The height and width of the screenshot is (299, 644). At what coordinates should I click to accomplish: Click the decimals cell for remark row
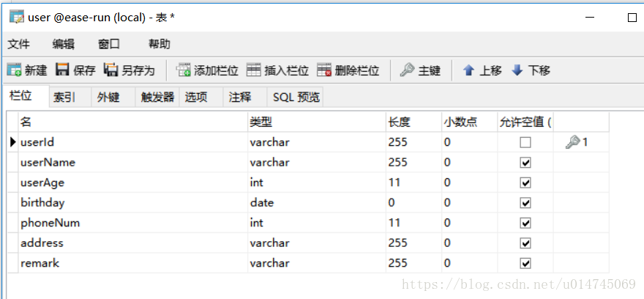point(469,263)
